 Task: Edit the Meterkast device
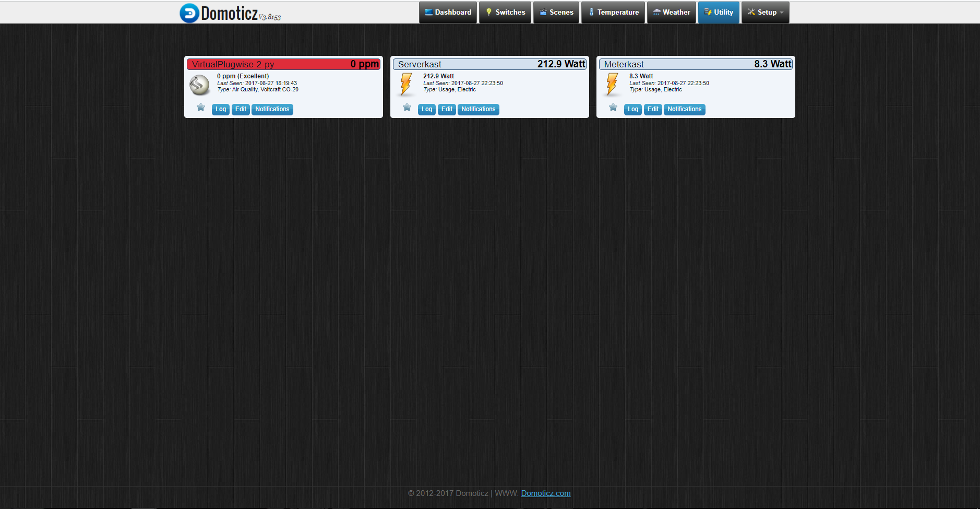[653, 109]
